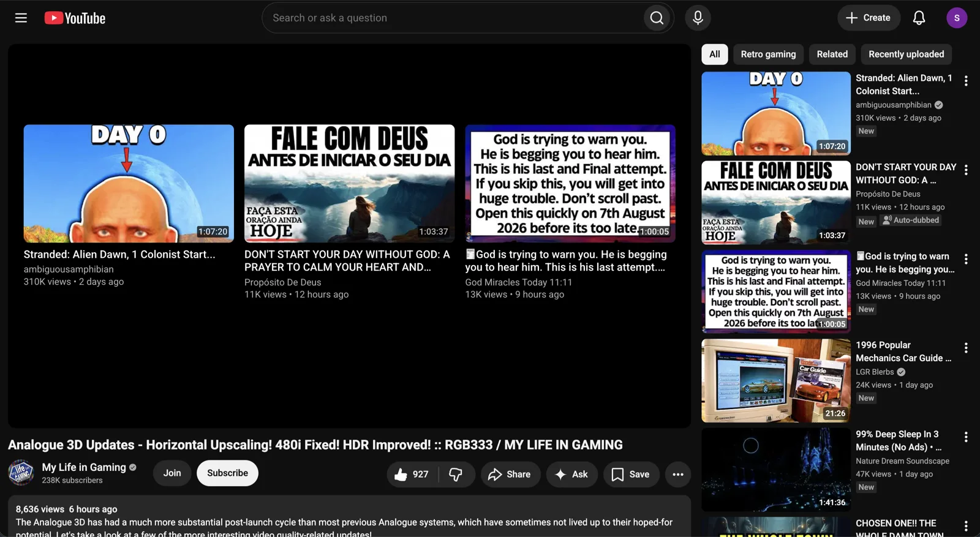
Task: Click the Create button
Action: pyautogui.click(x=869, y=18)
